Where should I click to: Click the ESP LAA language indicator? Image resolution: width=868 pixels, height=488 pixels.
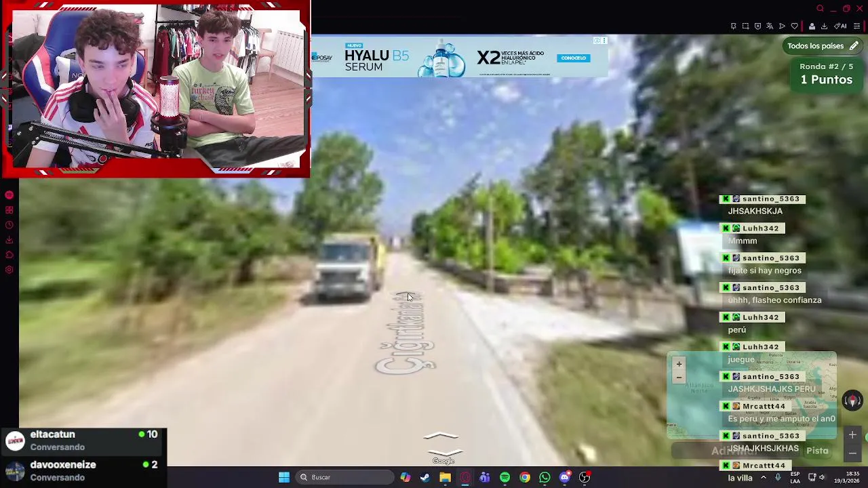[x=795, y=477]
